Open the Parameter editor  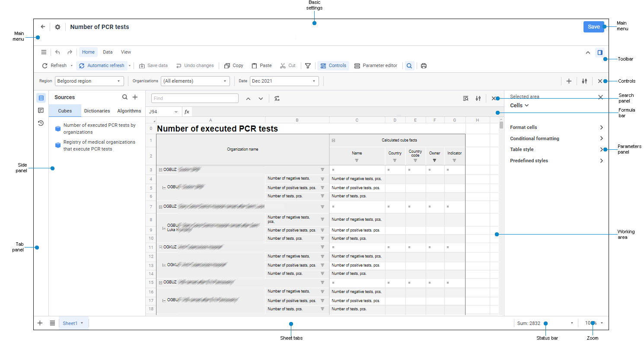(376, 65)
